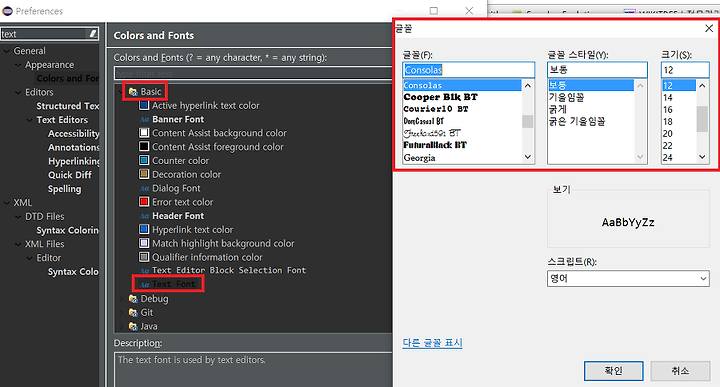Collapse the Editors tree node
The height and width of the screenshot is (387, 720).
(18, 92)
